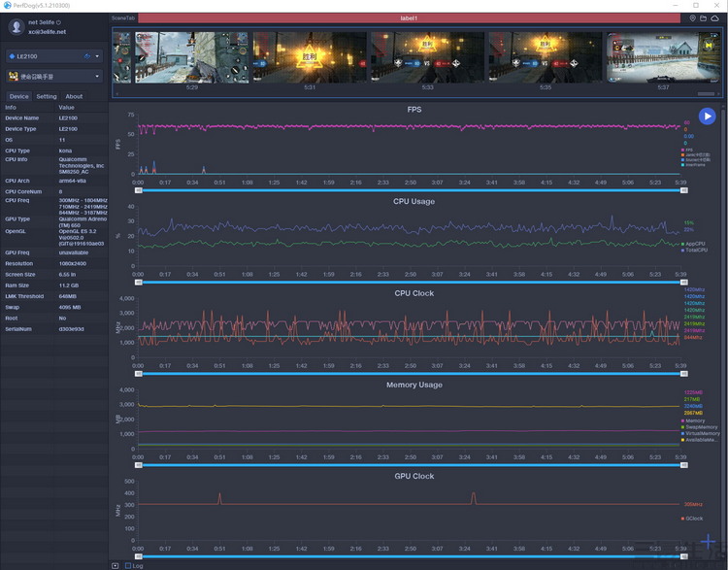Click the PerfDog logo in title bar

click(7, 5)
